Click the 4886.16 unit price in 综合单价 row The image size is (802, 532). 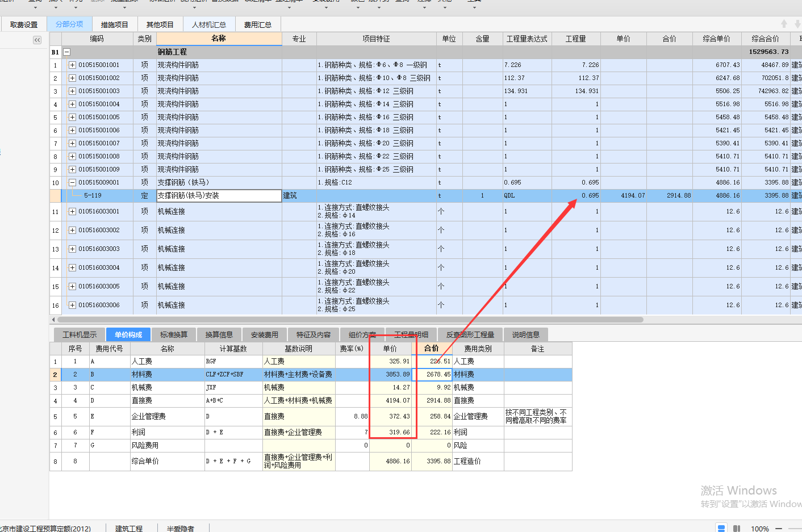point(391,461)
